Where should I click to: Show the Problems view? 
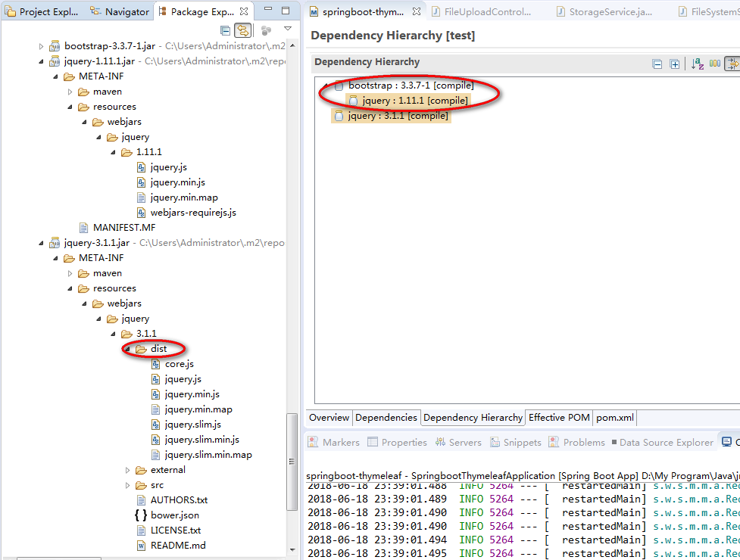pos(576,442)
